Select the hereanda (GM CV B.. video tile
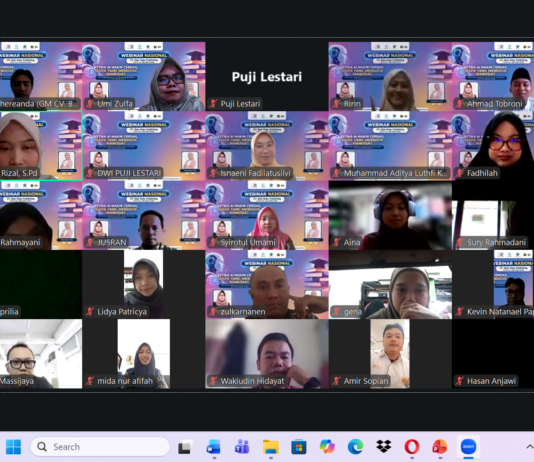 [41, 76]
